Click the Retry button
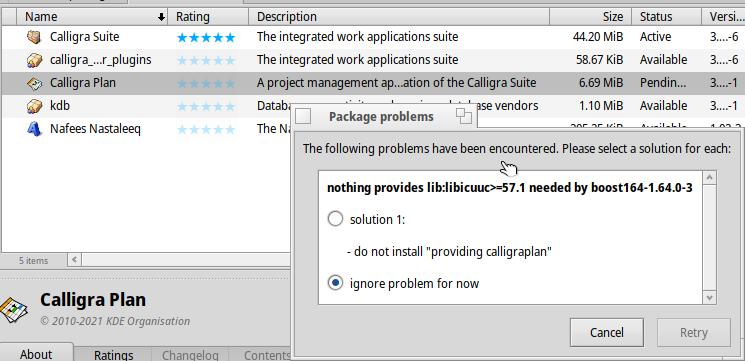Viewport: 745px width, 361px height. [694, 332]
